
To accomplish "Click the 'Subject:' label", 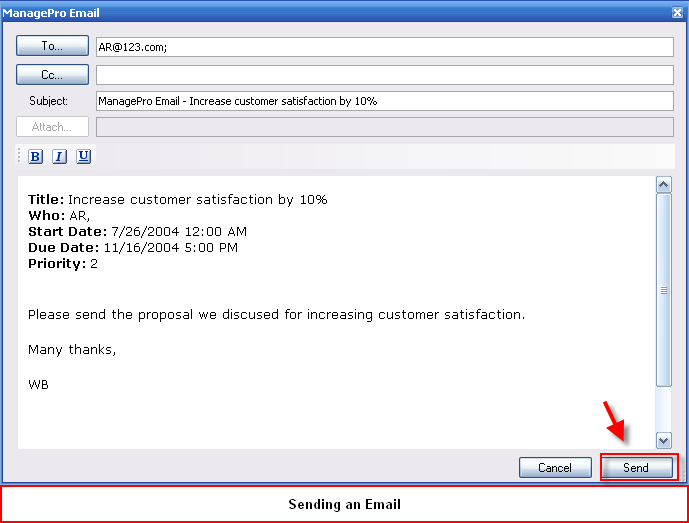I will point(48,101).
